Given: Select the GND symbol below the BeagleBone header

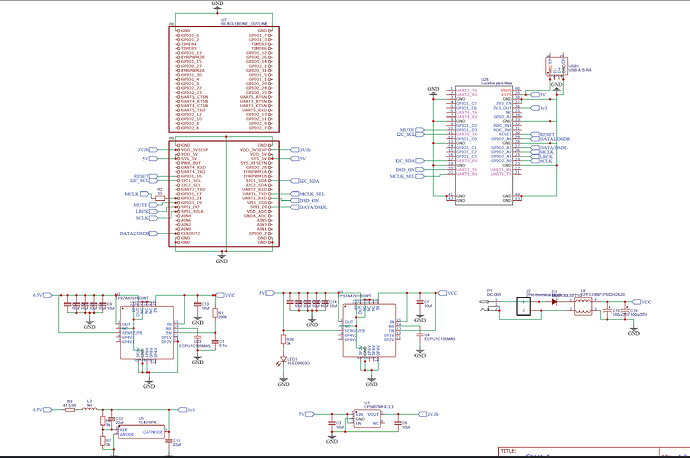Looking at the screenshot, I should (x=222, y=258).
